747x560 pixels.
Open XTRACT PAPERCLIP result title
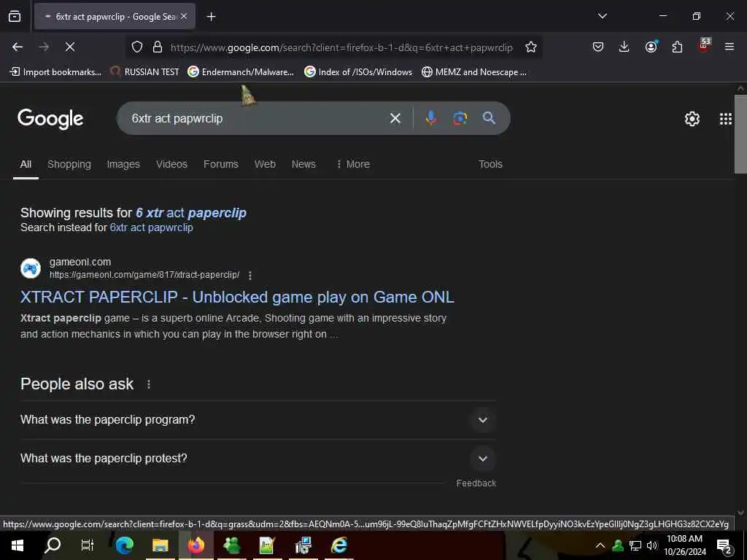coord(237,297)
